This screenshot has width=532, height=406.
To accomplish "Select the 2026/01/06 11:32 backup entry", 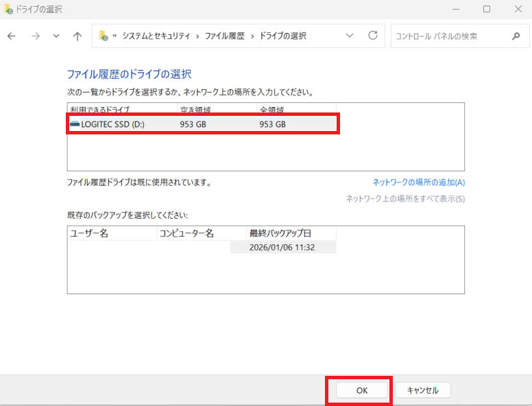I will pos(282,247).
